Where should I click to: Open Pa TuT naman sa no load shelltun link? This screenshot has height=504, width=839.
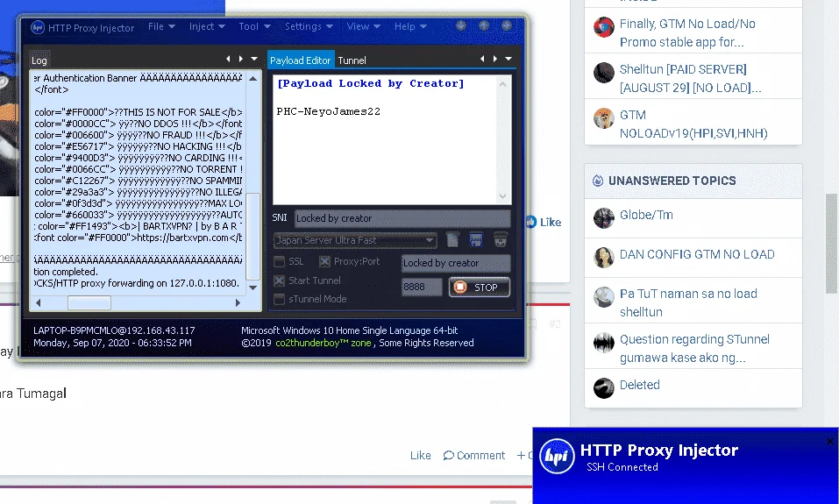tap(688, 302)
